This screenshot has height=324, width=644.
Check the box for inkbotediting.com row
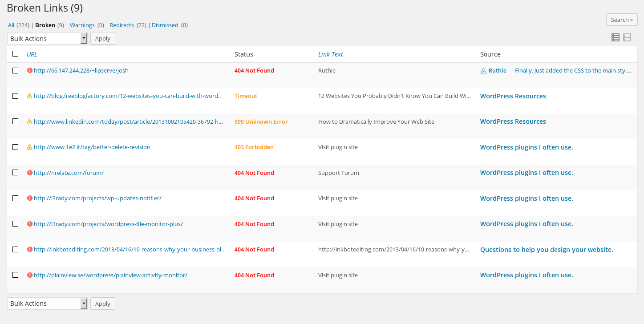click(16, 249)
